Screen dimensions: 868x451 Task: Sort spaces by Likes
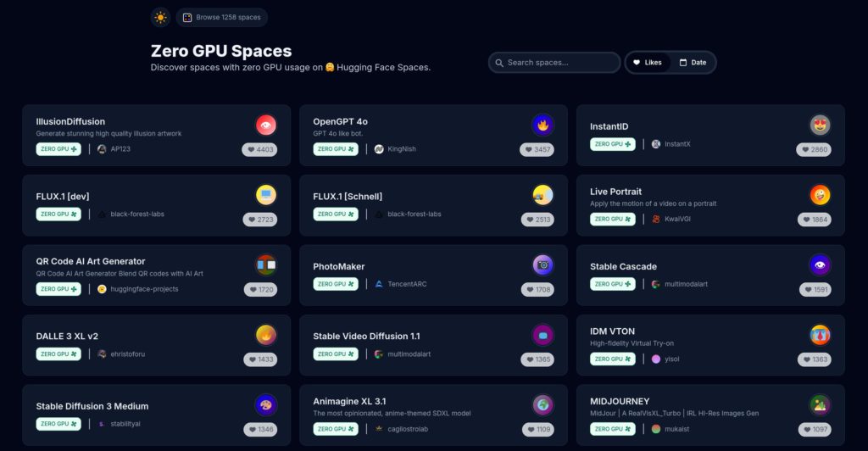point(648,63)
